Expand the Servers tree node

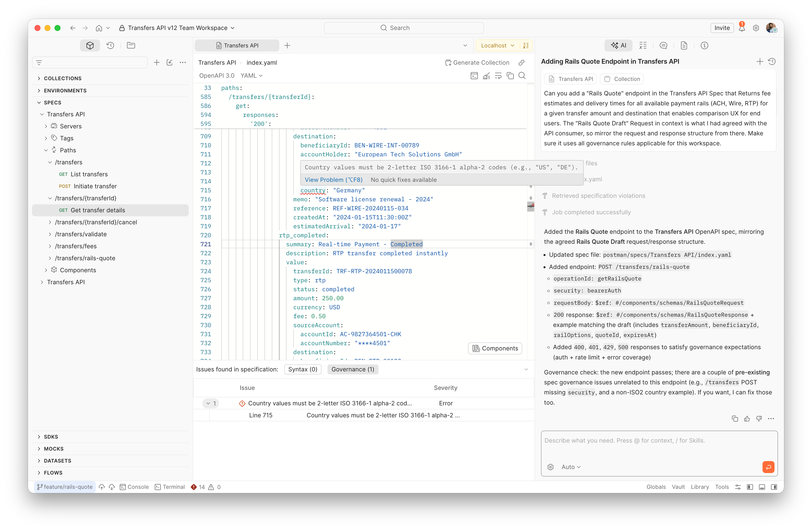tap(46, 126)
